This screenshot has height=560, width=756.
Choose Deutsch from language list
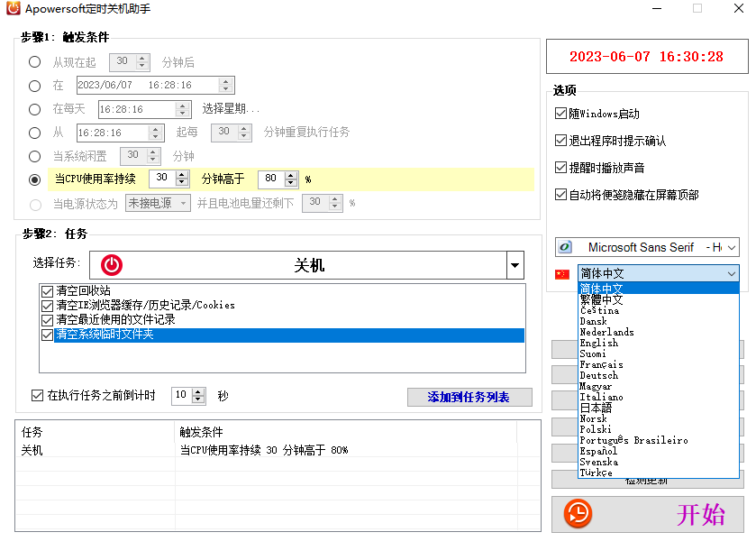(x=659, y=376)
